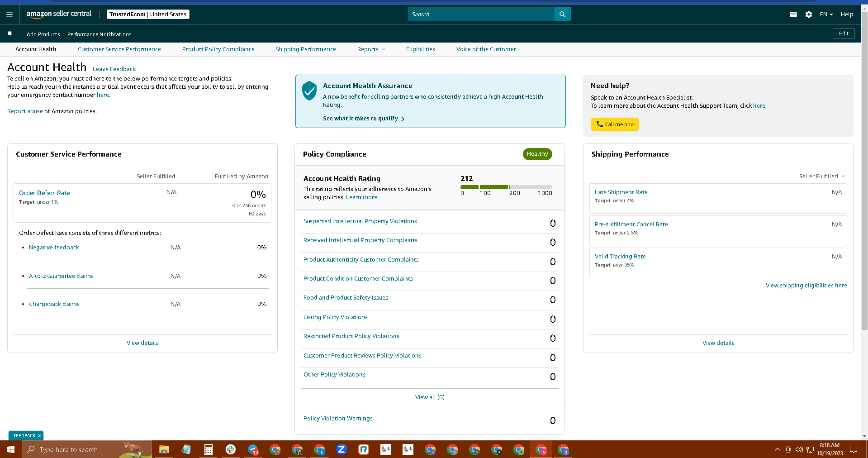The width and height of the screenshot is (868, 458).
Task: Open the Windows notification center icon
Action: [854, 449]
